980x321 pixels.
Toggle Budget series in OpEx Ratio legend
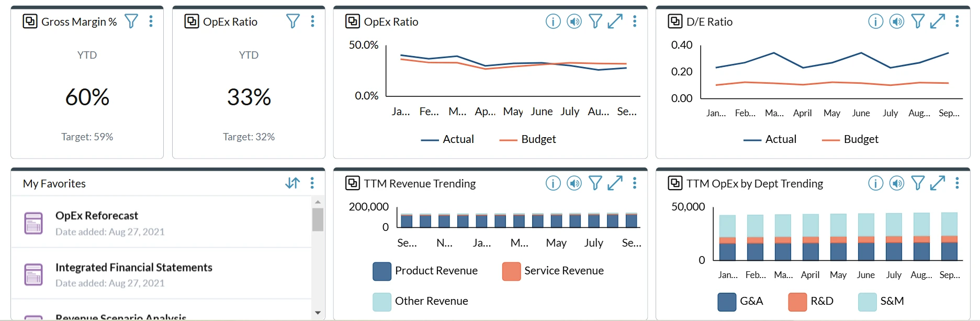[527, 139]
